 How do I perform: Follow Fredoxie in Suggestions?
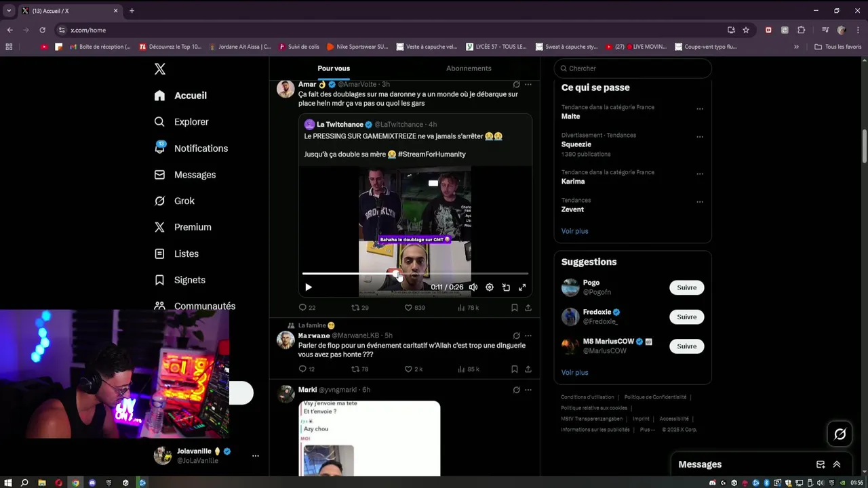click(x=687, y=317)
